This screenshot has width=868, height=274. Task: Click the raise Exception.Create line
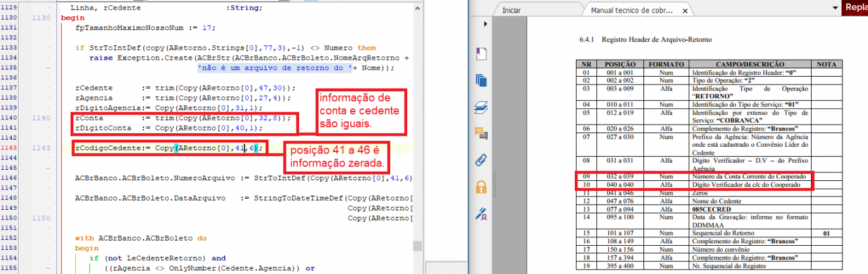coord(251,58)
